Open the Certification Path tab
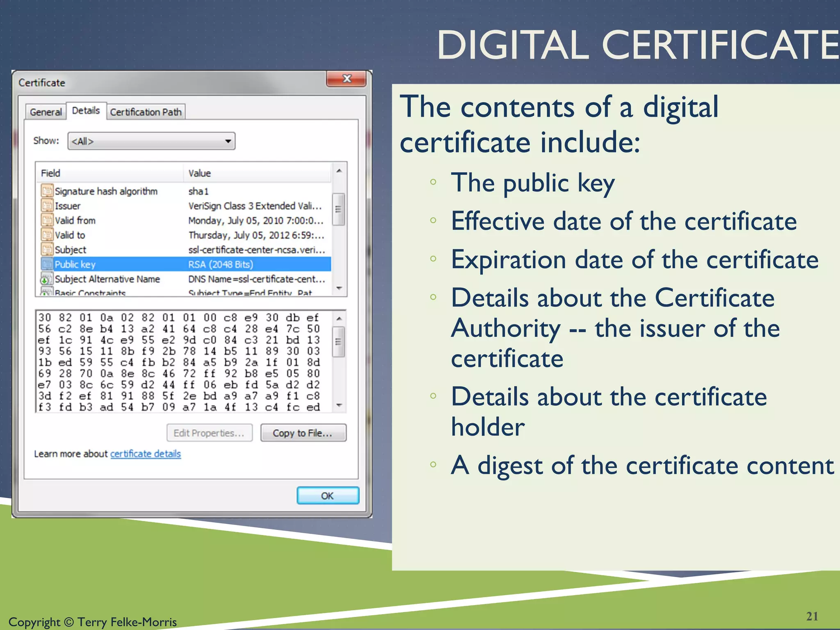 click(x=146, y=112)
